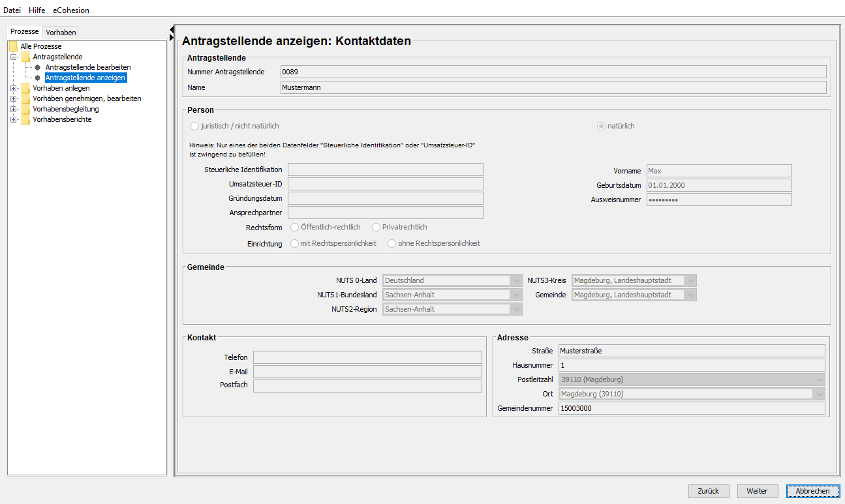Click the Vorhabensbegleitung folder icon

(25, 109)
